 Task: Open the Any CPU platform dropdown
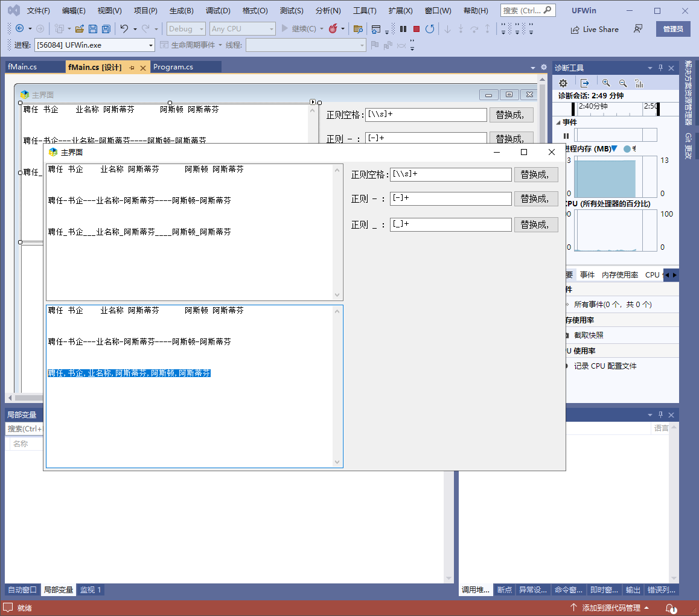coord(243,29)
